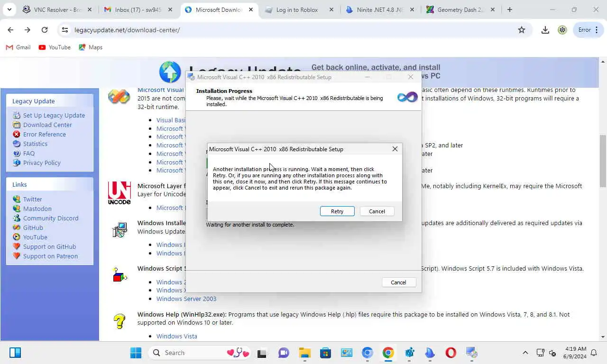Open the GitHub link in Links

click(33, 227)
